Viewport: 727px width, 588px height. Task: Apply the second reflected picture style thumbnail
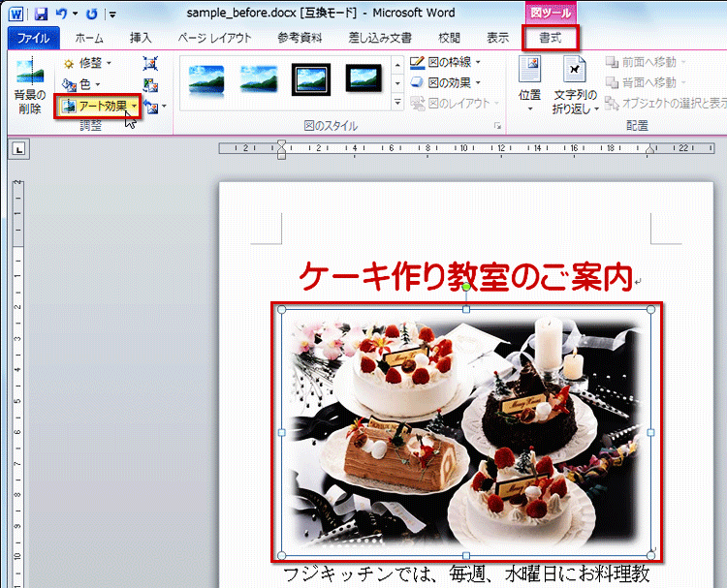(259, 79)
